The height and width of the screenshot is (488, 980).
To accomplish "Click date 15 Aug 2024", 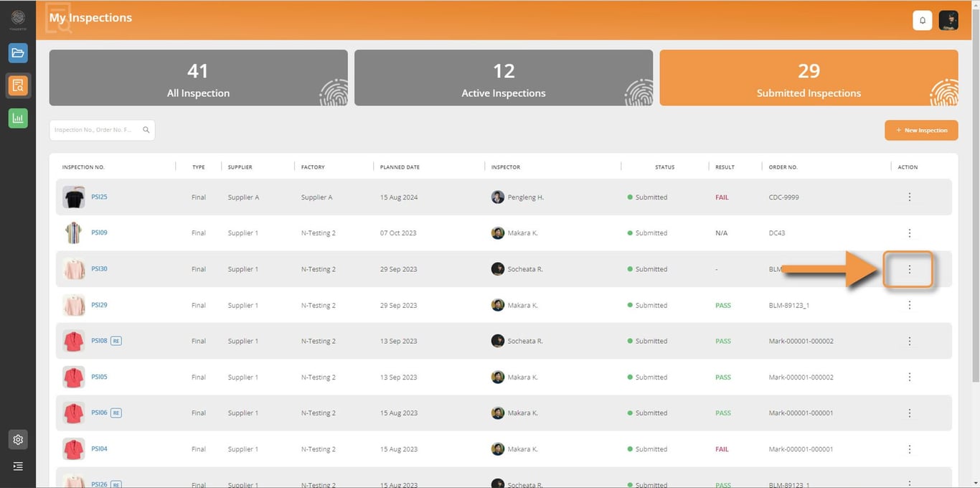I will [399, 197].
